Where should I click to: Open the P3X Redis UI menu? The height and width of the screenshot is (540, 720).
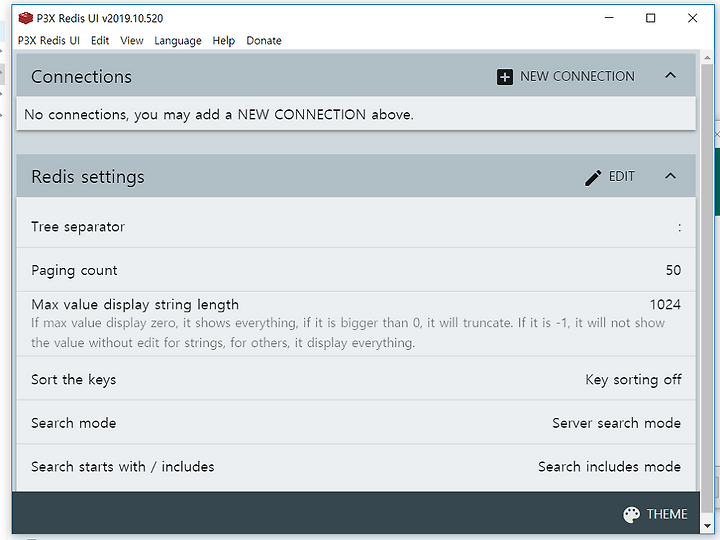click(49, 41)
